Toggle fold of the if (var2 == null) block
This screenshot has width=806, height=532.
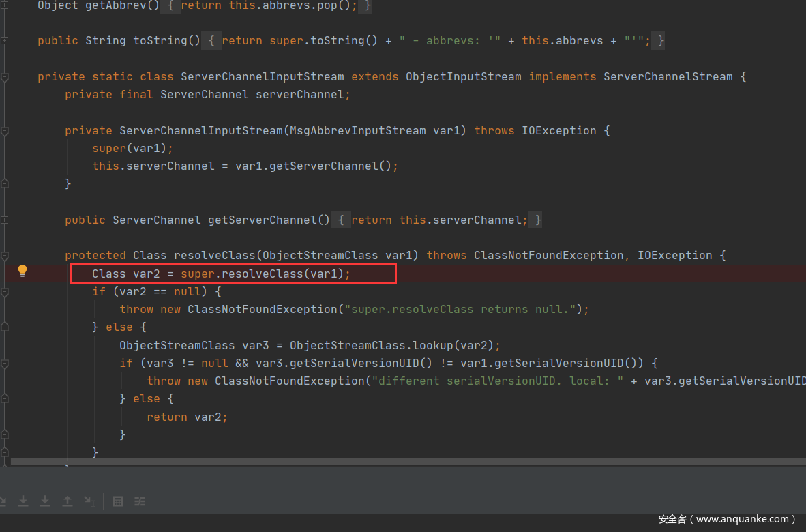(5, 292)
